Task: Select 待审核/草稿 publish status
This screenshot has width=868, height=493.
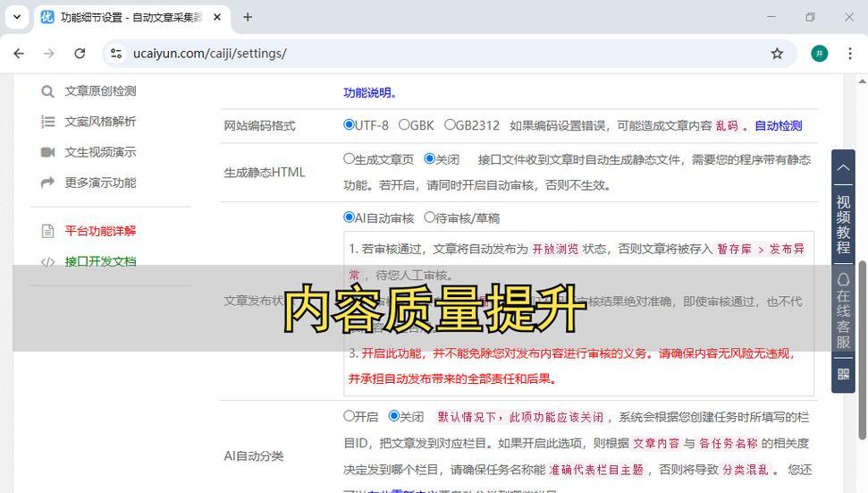Action: pyautogui.click(x=430, y=217)
